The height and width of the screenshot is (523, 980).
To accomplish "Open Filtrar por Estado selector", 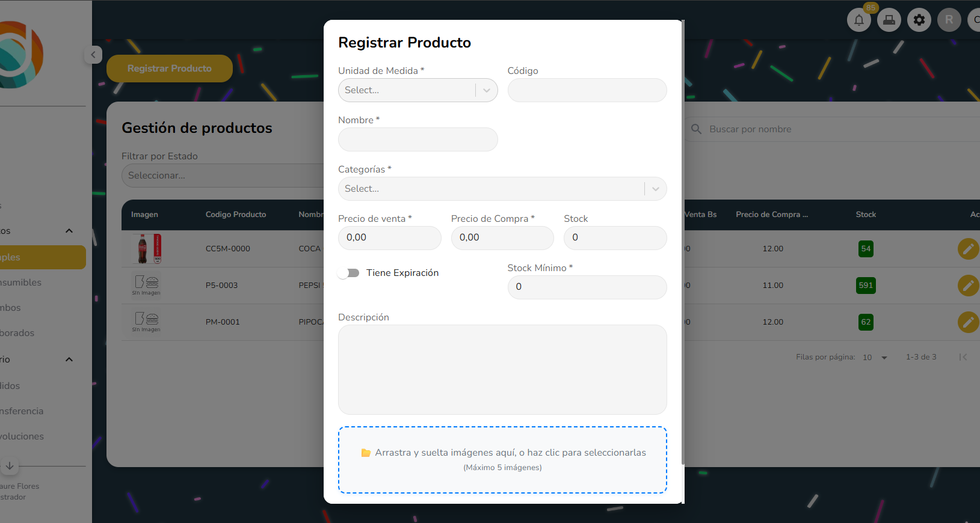I will [223, 176].
